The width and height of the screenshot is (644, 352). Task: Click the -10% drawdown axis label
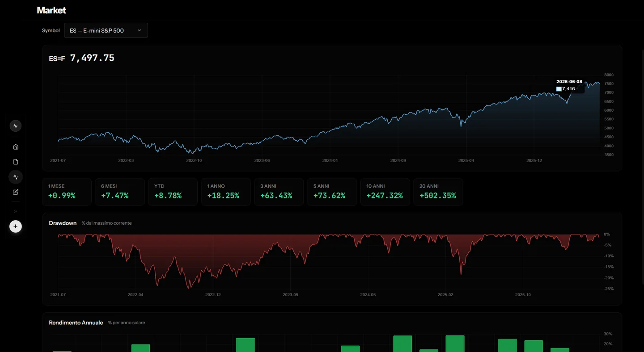(x=609, y=256)
